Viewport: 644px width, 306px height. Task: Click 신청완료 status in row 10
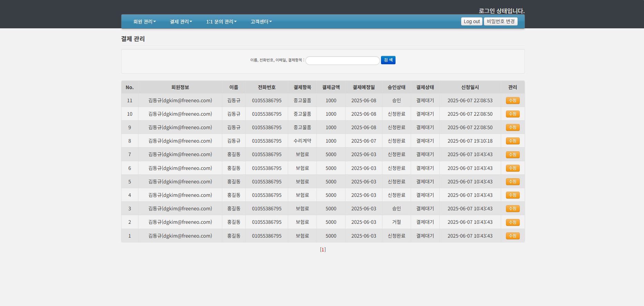[x=397, y=114]
